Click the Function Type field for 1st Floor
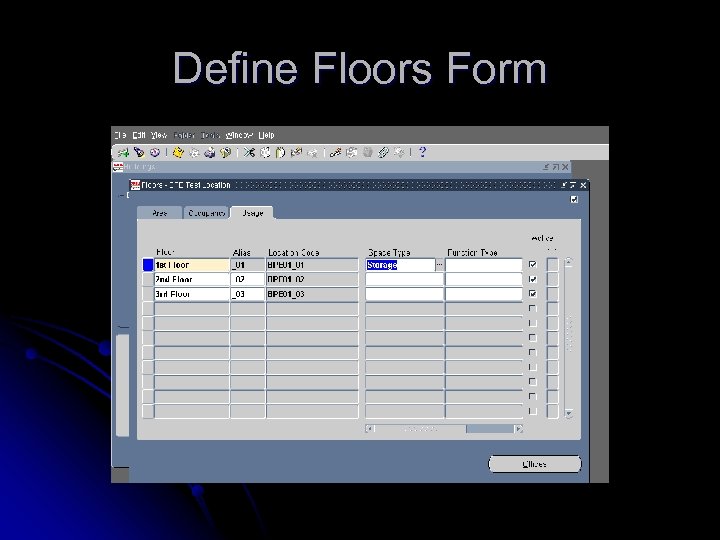Screen dimensions: 720x540 coord(484,265)
